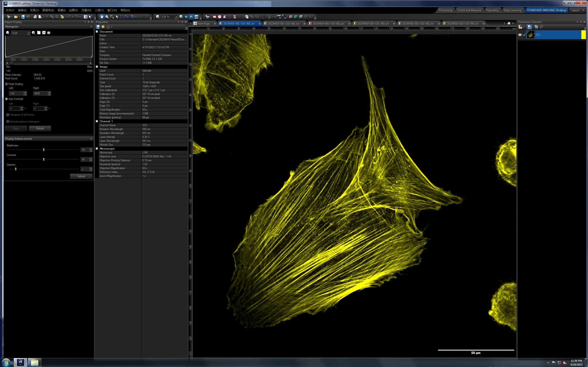Select the Auto Contrast radio button
Image resolution: width=588 pixels, height=367 pixels.
click(7, 99)
